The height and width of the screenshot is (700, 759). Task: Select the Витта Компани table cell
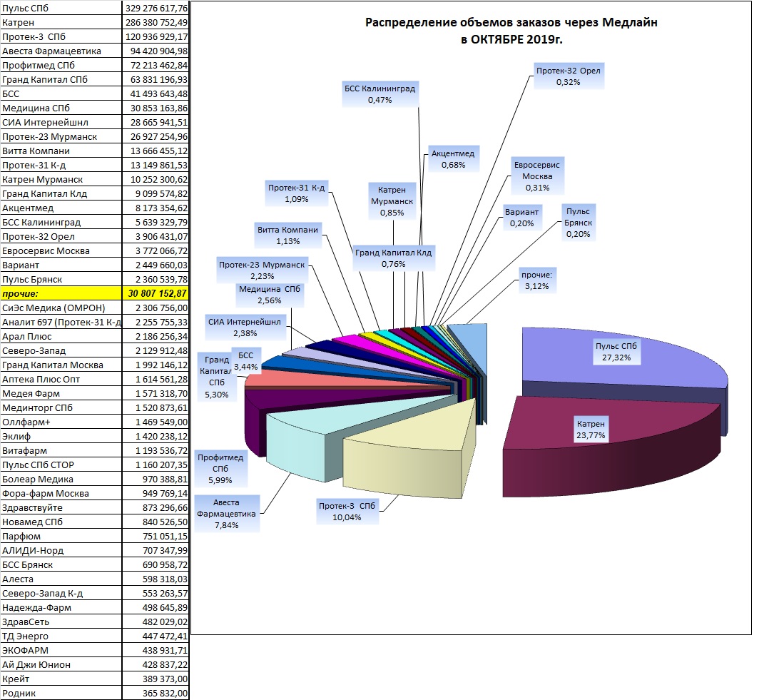tap(61, 151)
